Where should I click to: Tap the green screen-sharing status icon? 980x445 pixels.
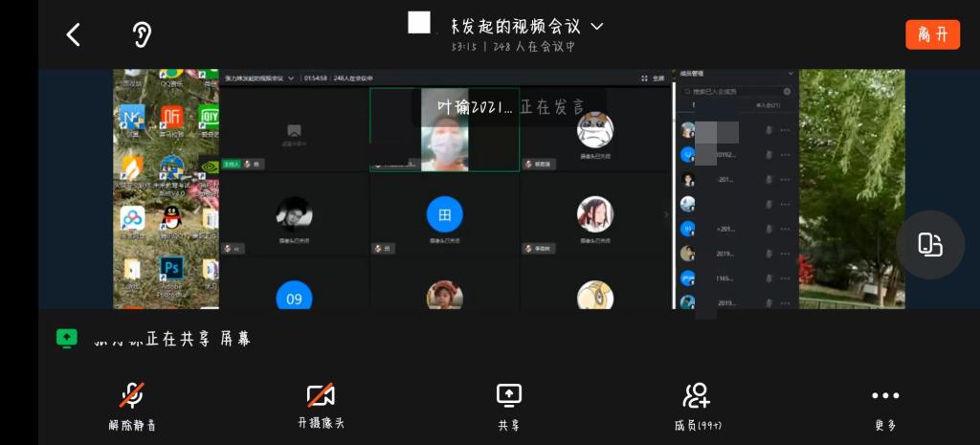66,338
